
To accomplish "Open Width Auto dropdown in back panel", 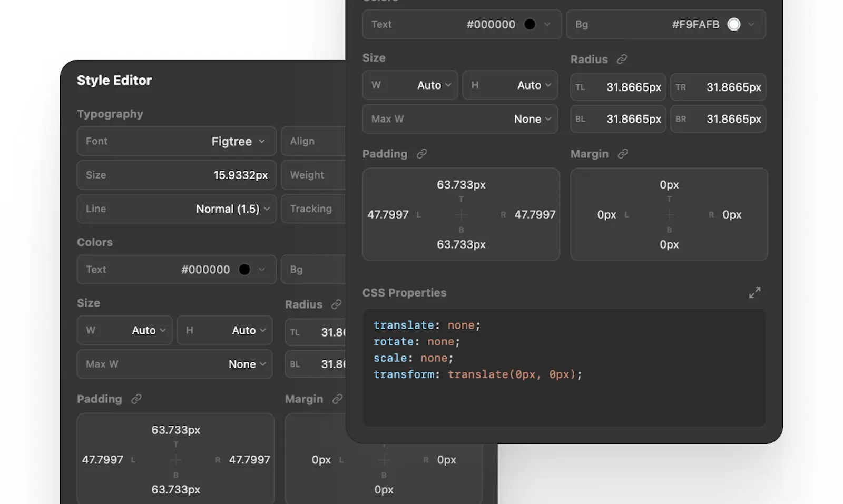I will (x=124, y=330).
